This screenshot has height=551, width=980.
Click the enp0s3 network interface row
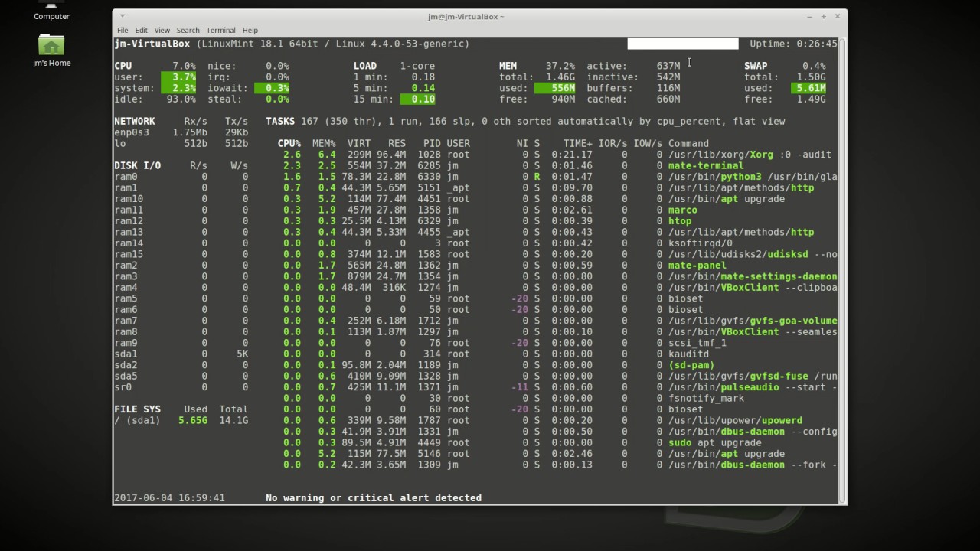(181, 132)
